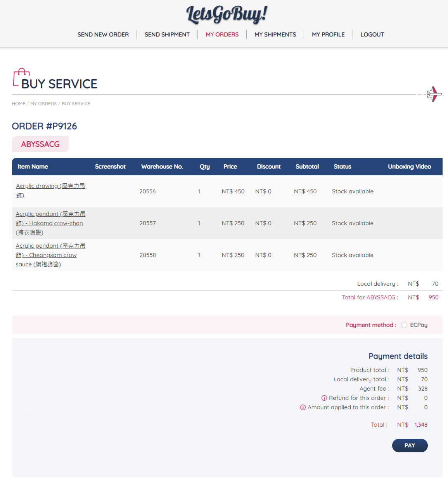Click info icon next to Refund for this order
The width and height of the screenshot is (448, 483).
click(x=324, y=398)
